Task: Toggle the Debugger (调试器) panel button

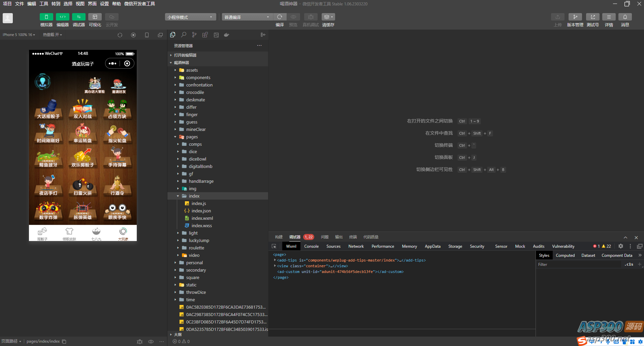Action: [79, 17]
